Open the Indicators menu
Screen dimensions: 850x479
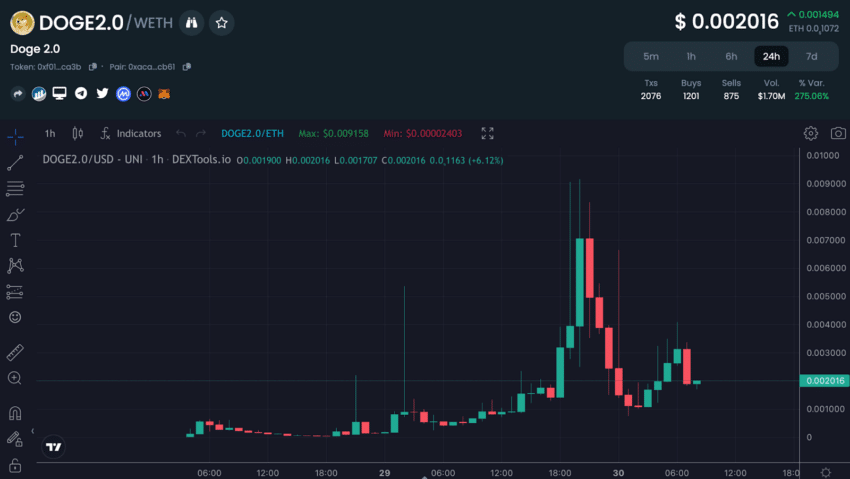click(131, 133)
